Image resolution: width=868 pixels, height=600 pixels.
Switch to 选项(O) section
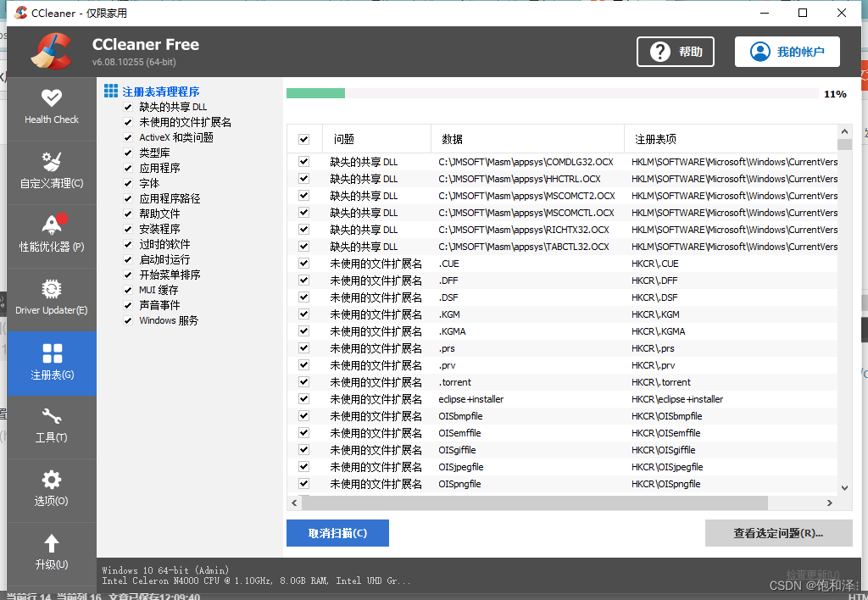(52, 491)
